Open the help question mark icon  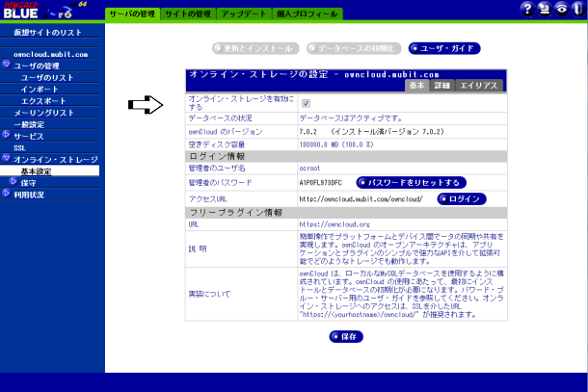pos(527,9)
